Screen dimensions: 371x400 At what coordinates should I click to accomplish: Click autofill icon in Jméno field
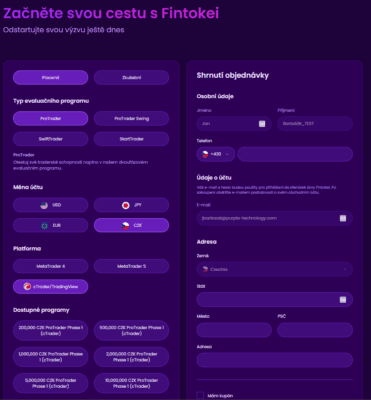[x=262, y=124]
